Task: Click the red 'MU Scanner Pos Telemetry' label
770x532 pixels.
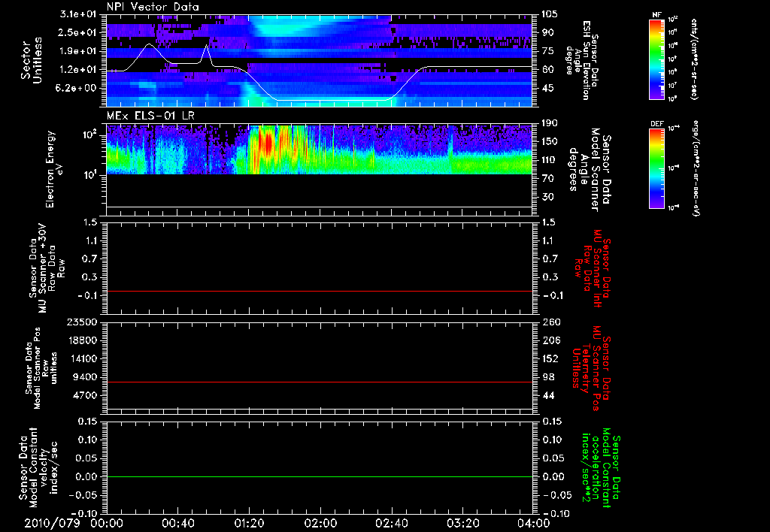Action: [x=591, y=368]
